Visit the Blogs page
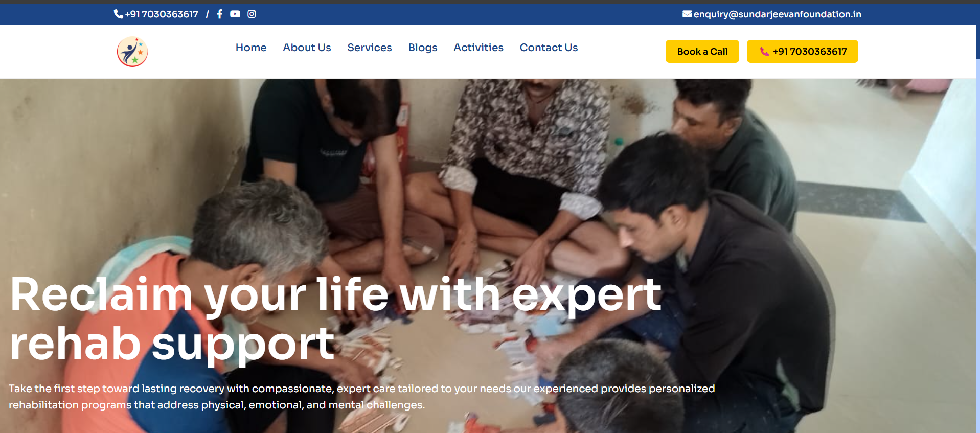Screen dimensions: 980x433 [x=423, y=48]
